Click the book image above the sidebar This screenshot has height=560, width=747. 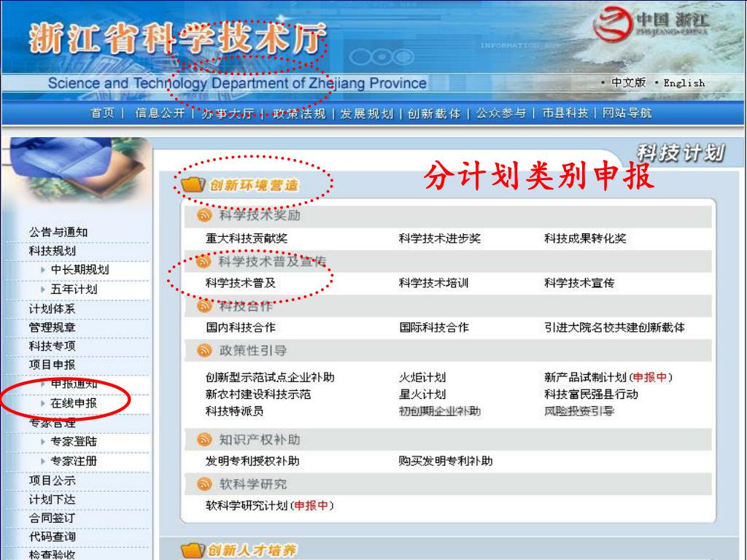pos(77,170)
